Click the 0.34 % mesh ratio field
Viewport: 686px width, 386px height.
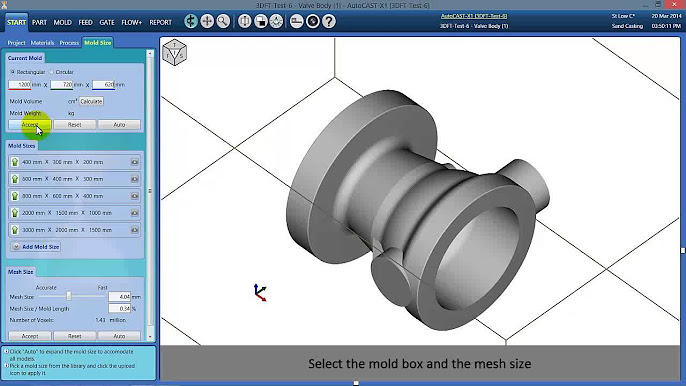(x=119, y=309)
